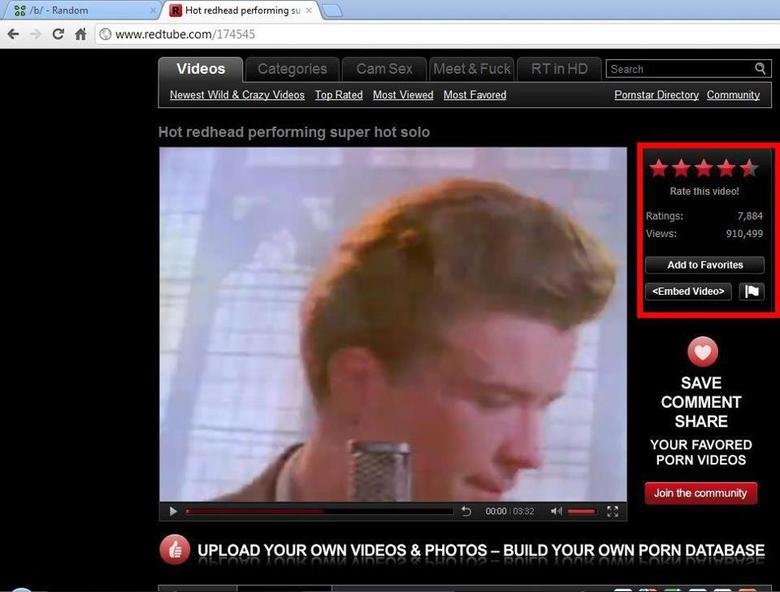Adjust the red volume slider

click(x=582, y=511)
